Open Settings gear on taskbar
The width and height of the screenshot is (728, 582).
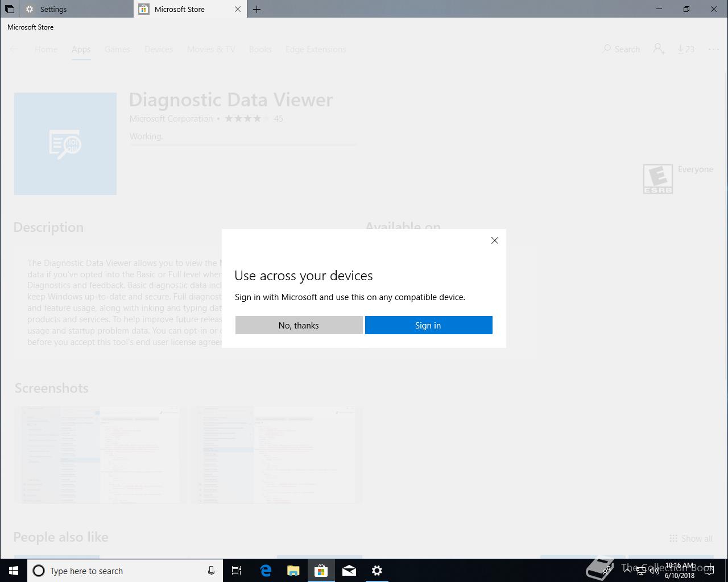[x=377, y=571]
